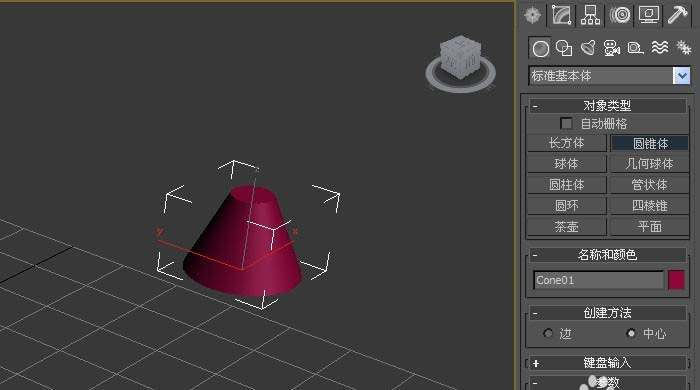Image resolution: width=700 pixels, height=390 pixels.
Task: Open the Display panel tab
Action: tap(649, 15)
